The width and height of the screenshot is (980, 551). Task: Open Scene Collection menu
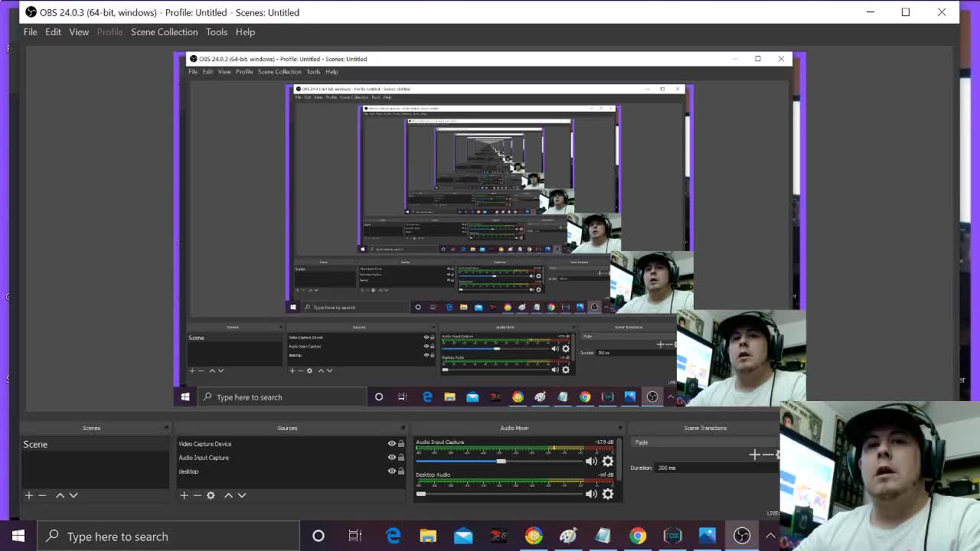coord(164,32)
